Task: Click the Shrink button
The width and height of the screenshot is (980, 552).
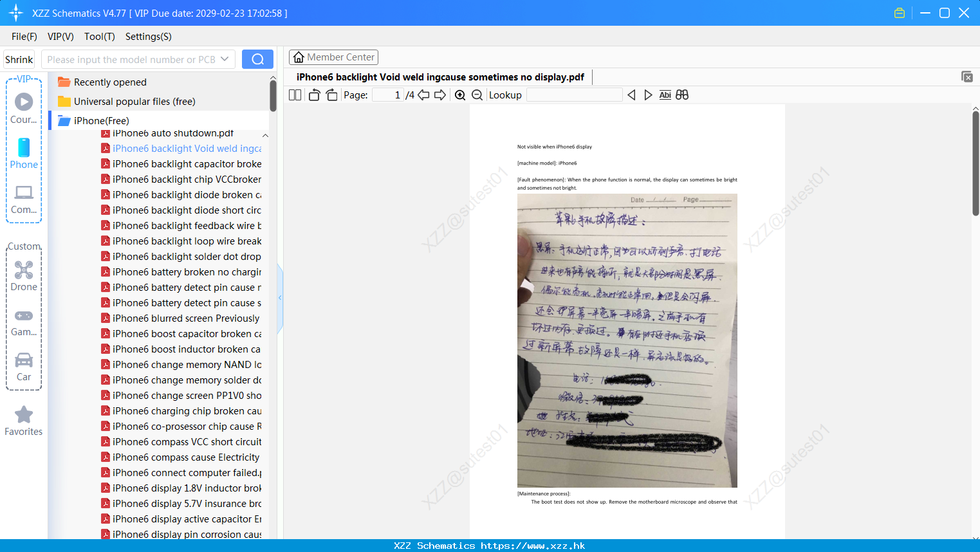Action: pos(19,59)
